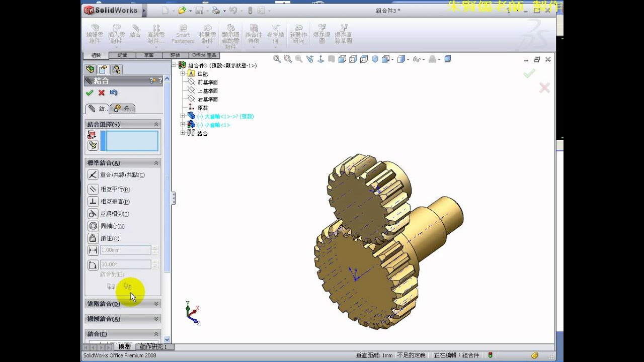Select 原點 in the design tree
This screenshot has height=362, width=644.
(x=202, y=108)
